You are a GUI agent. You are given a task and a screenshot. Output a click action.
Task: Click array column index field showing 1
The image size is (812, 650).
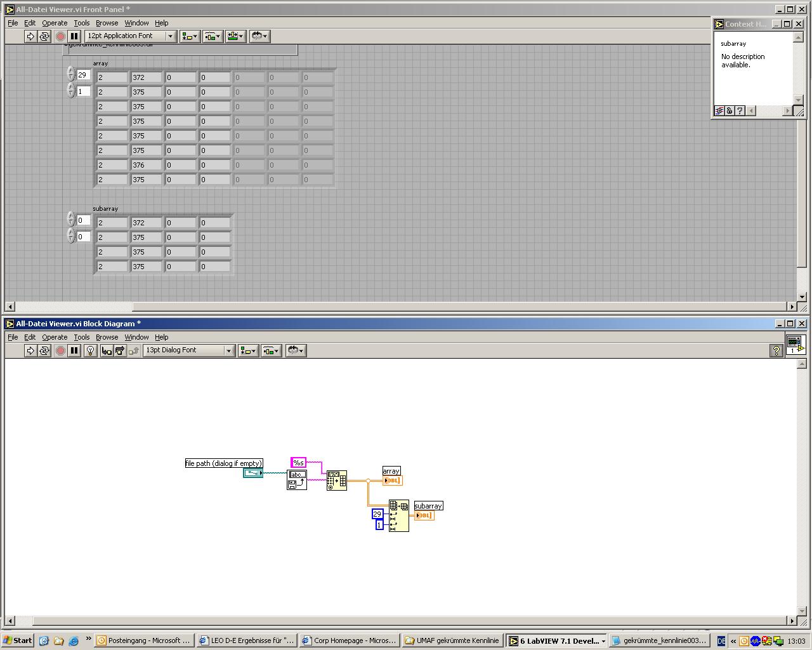coord(83,91)
